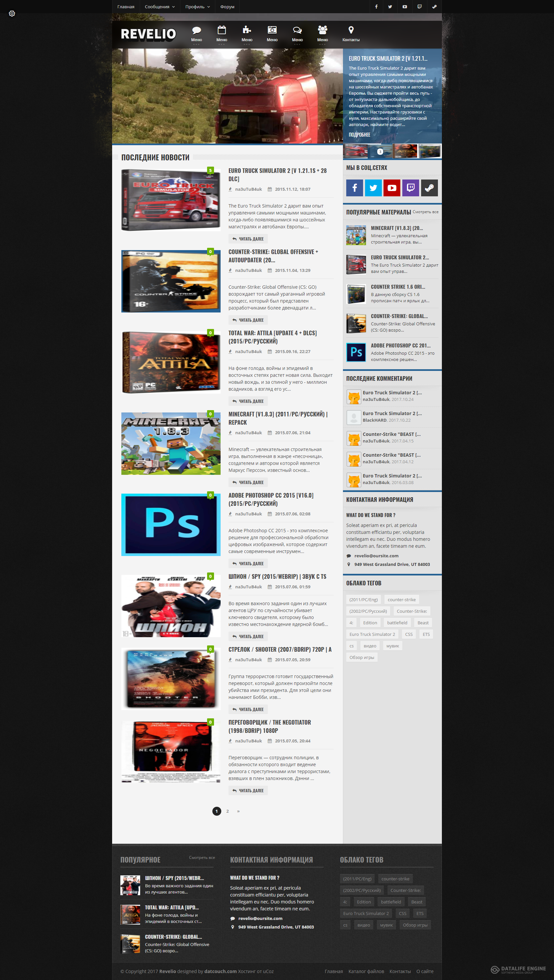This screenshot has height=980, width=554.
Task: Click the Twitter social tile in sidebar
Action: 373,188
